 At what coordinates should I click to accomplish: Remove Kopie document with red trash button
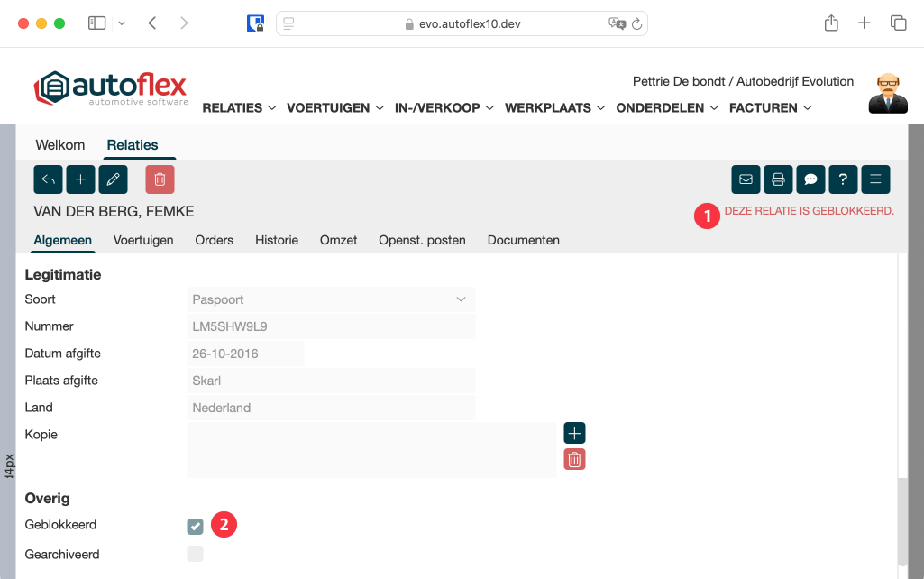click(x=574, y=459)
